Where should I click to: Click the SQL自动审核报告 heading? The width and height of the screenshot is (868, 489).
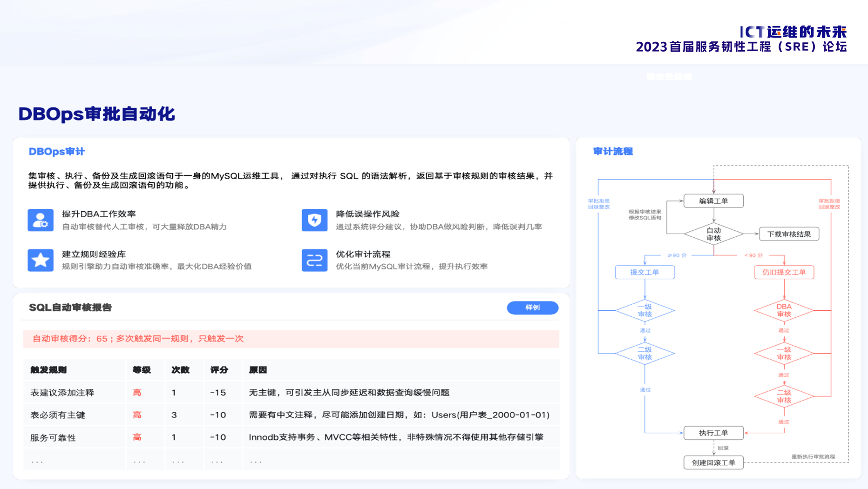(x=70, y=308)
